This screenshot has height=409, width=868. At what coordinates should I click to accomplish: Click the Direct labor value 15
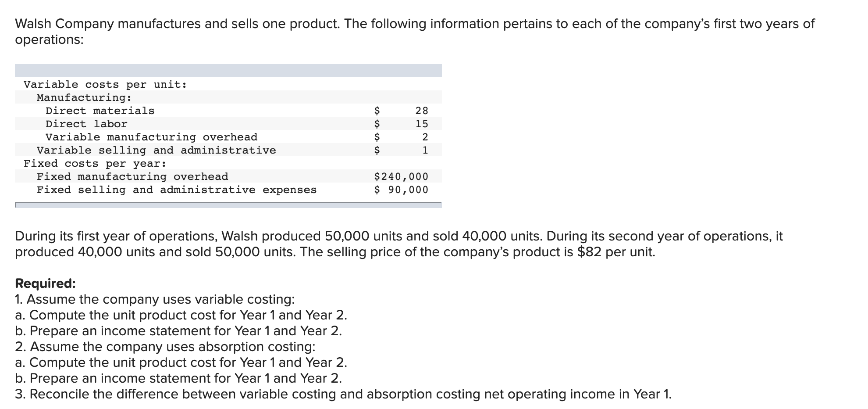[x=422, y=124]
